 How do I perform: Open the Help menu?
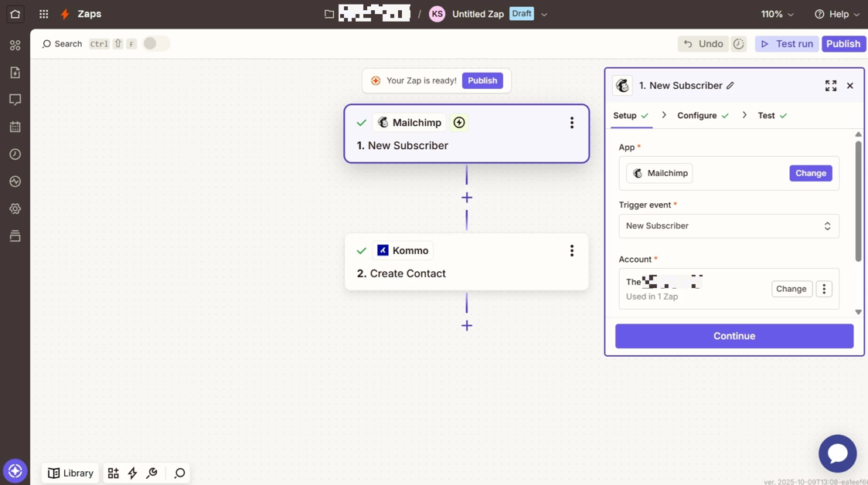coord(837,14)
